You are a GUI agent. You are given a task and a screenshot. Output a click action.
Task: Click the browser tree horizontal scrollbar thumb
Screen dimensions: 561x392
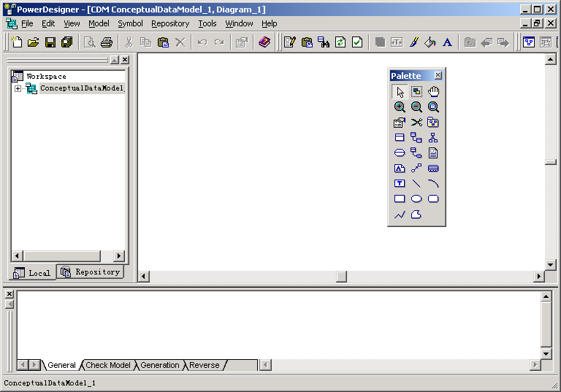coord(62,255)
